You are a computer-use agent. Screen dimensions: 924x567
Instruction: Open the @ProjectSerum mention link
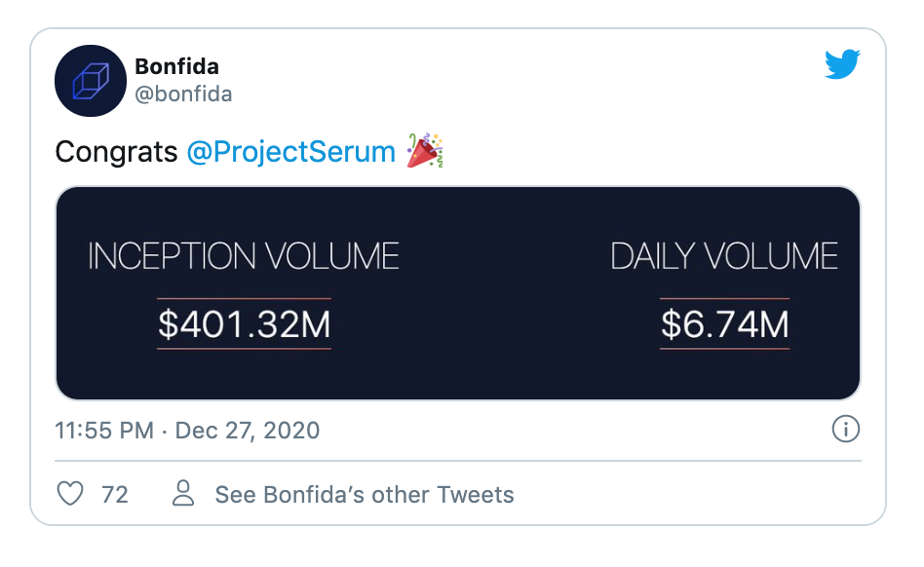pos(291,152)
